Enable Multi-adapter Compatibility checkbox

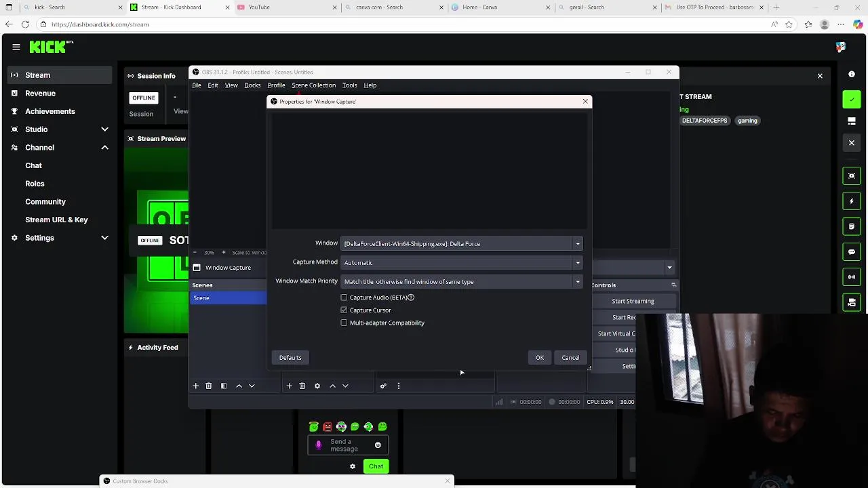click(x=344, y=323)
